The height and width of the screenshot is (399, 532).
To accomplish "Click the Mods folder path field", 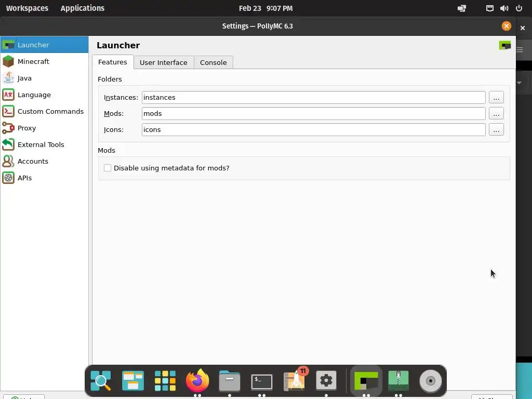I will coord(313,114).
